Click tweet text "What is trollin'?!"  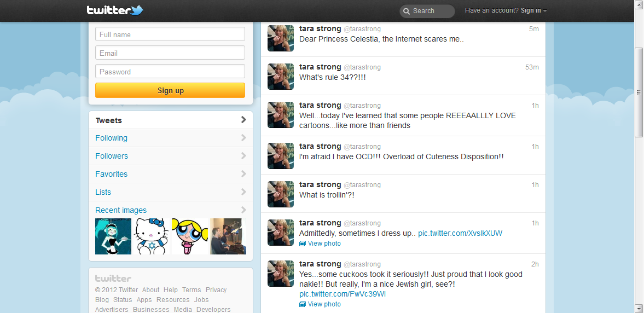click(x=327, y=195)
